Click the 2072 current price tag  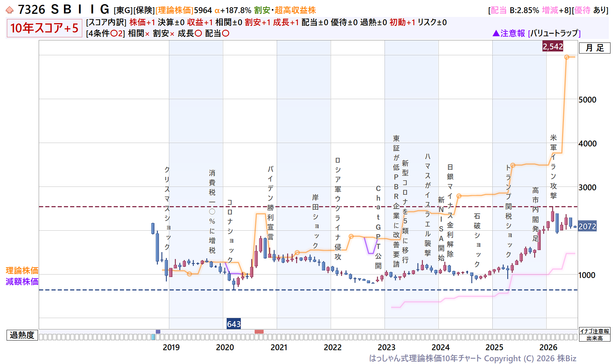coord(587,227)
